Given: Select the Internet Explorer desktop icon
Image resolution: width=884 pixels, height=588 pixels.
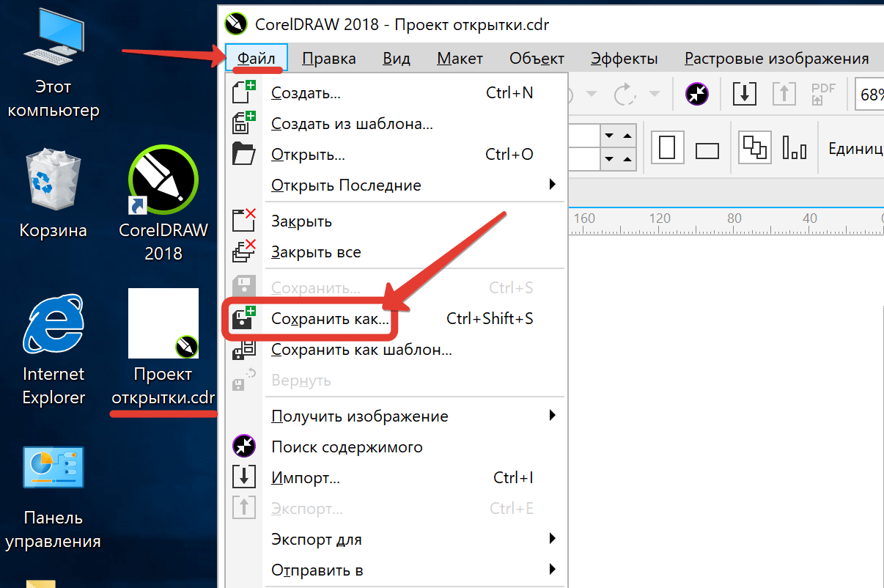Looking at the screenshot, I should 54,349.
